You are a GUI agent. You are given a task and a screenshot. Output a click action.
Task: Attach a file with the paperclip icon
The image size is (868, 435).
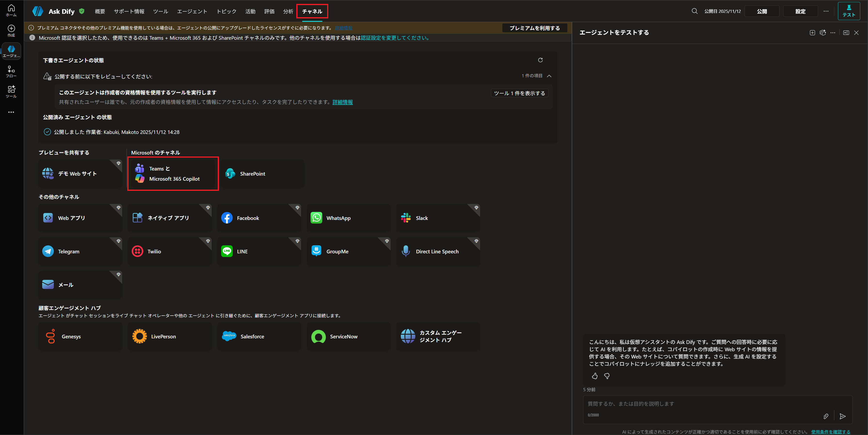coord(826,417)
